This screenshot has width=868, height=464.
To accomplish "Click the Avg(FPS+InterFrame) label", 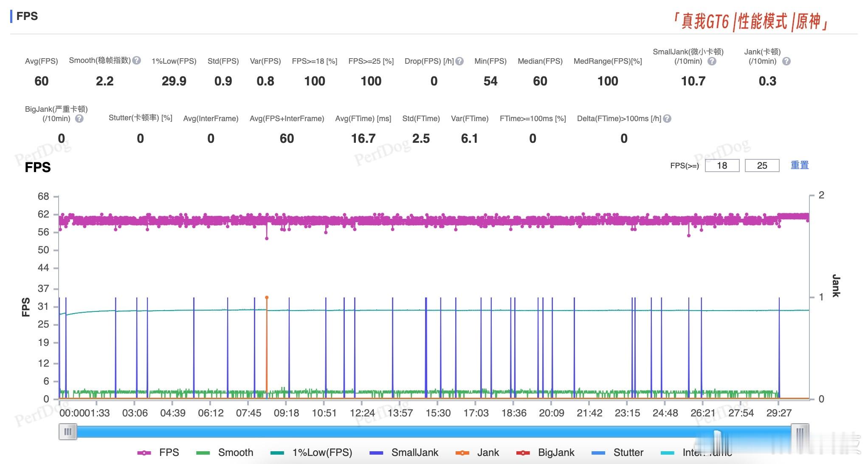I will coord(287,119).
